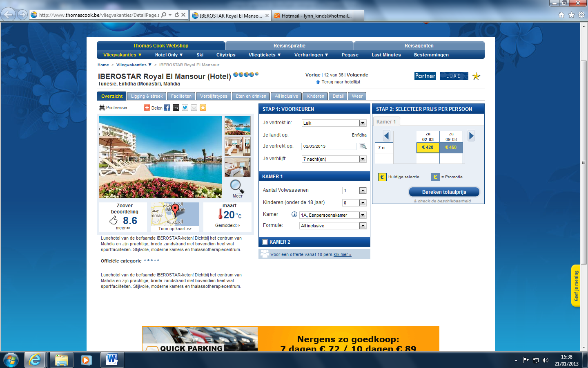The width and height of the screenshot is (588, 368).
Task: Open the browser Tools gear menu
Action: [581, 15]
